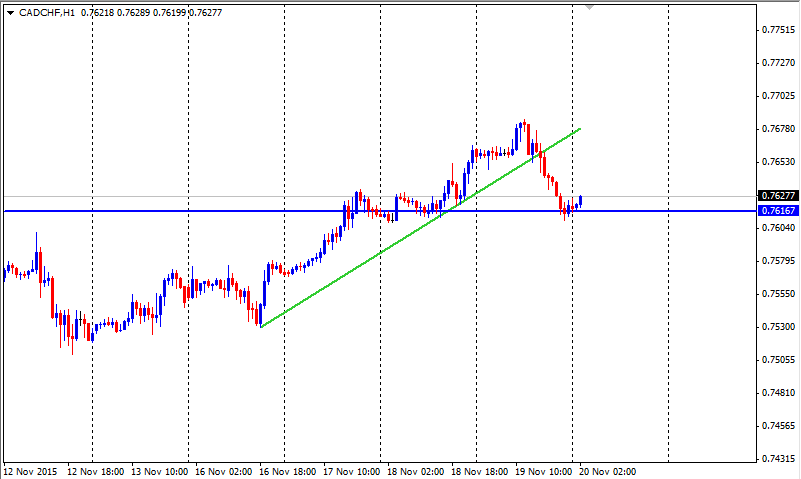Click the 12 Nov 2015 time axis label

31,471
